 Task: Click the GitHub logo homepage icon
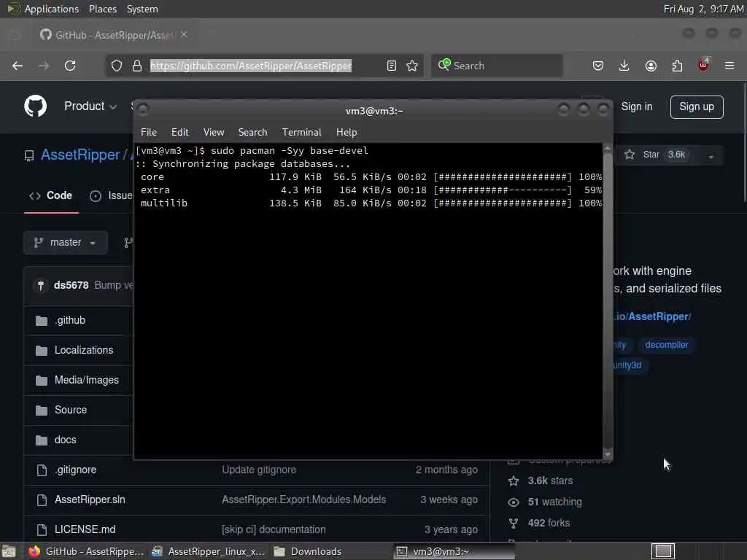[35, 106]
